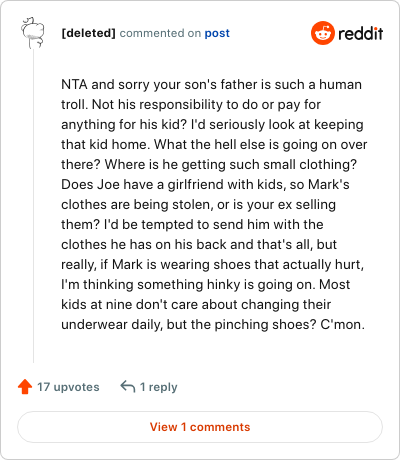400x460 pixels.
Task: Click the line beginning "troll. Not his responsibility"
Action: tap(191, 104)
